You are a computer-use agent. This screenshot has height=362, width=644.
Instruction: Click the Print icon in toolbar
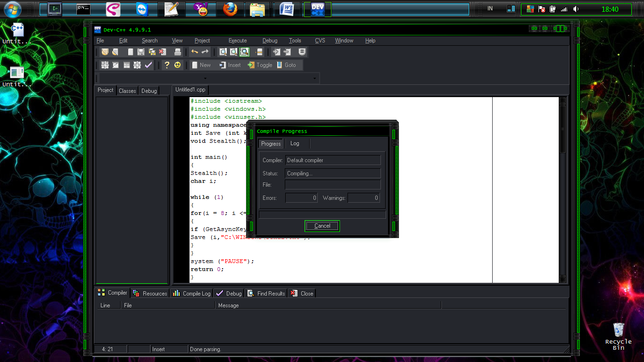(x=177, y=52)
